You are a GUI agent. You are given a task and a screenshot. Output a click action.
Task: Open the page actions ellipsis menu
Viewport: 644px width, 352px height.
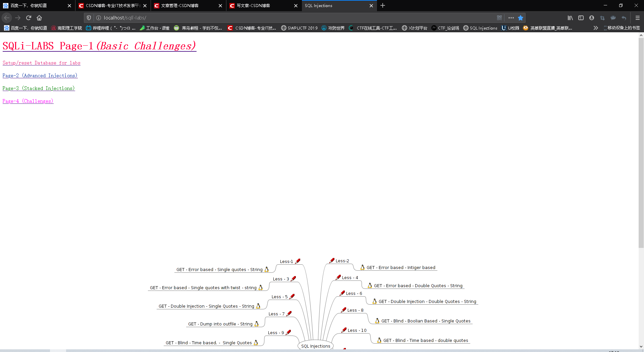point(511,18)
